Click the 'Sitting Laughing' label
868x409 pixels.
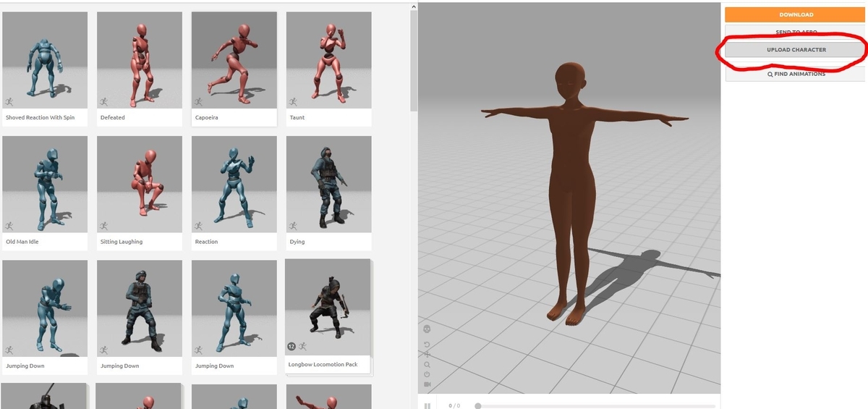pos(122,242)
